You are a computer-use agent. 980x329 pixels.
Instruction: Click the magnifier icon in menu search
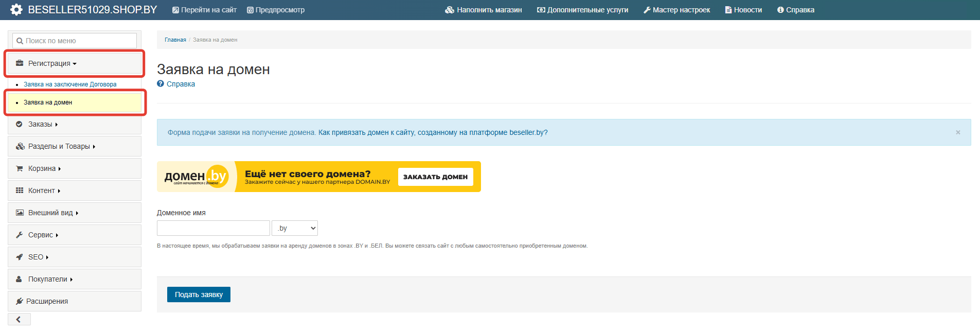pos(20,41)
